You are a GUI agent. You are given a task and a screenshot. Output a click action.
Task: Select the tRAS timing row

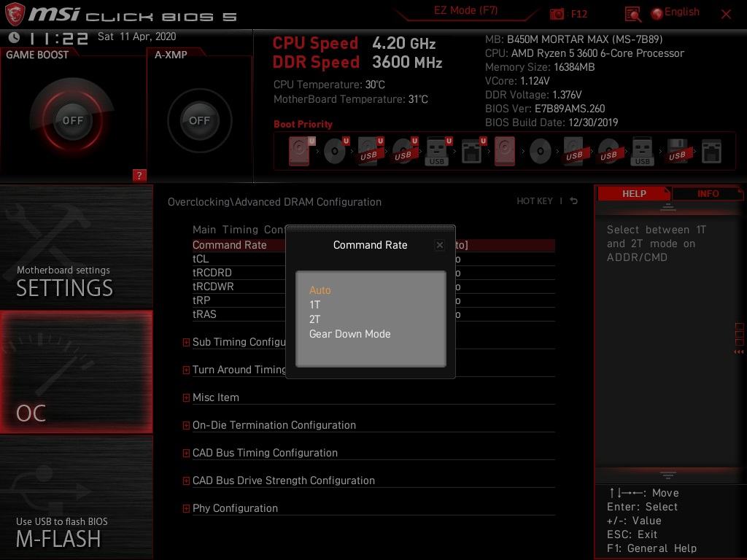(x=373, y=314)
